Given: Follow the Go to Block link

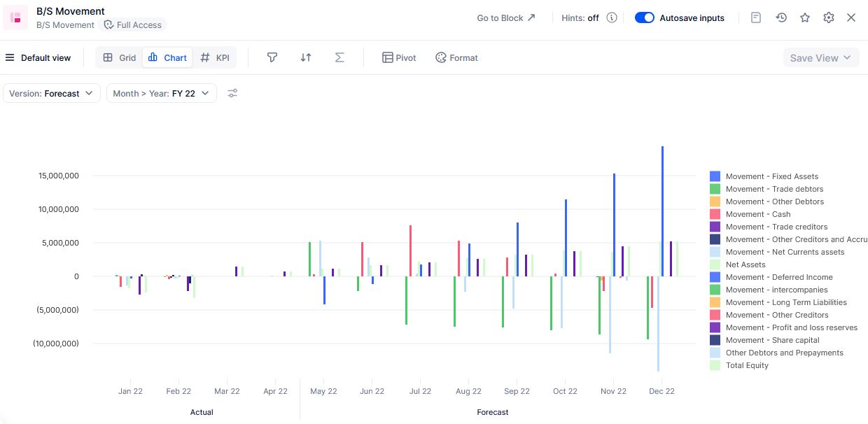Looking at the screenshot, I should tap(505, 18).
